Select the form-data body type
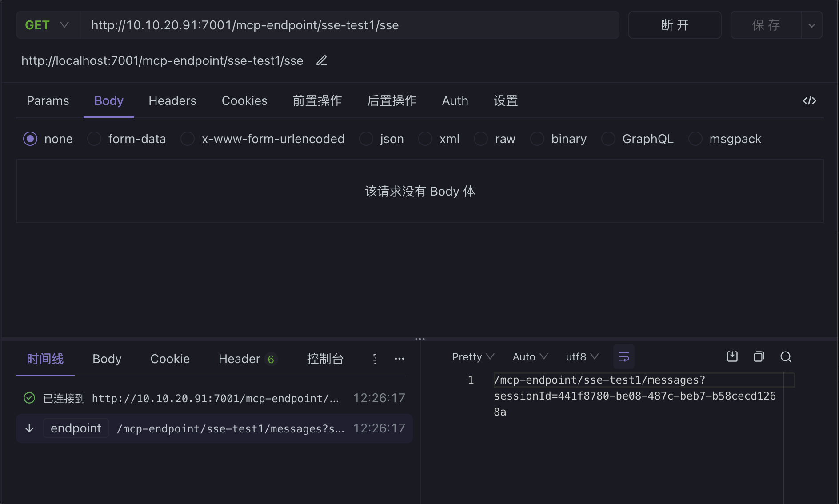839x504 pixels. pyautogui.click(x=94, y=139)
